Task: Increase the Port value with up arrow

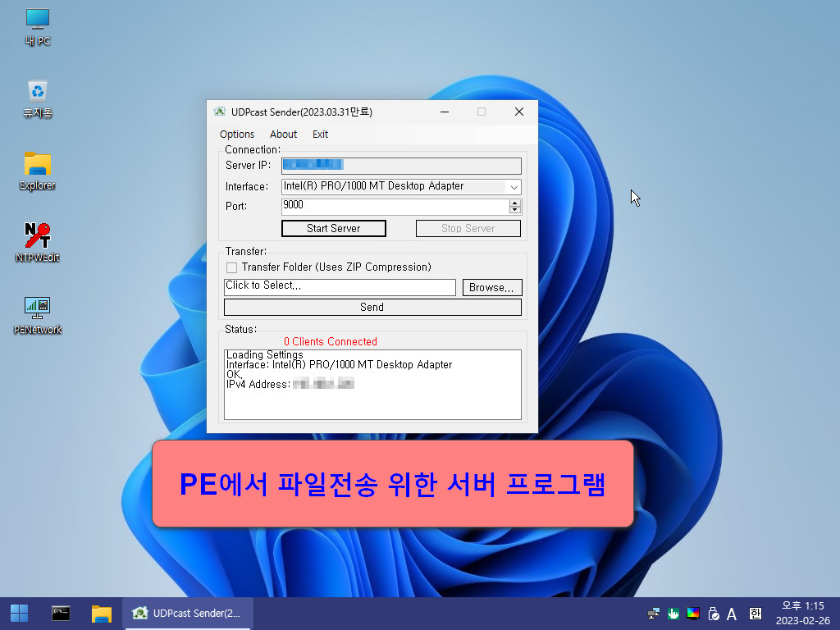Action: [x=515, y=203]
